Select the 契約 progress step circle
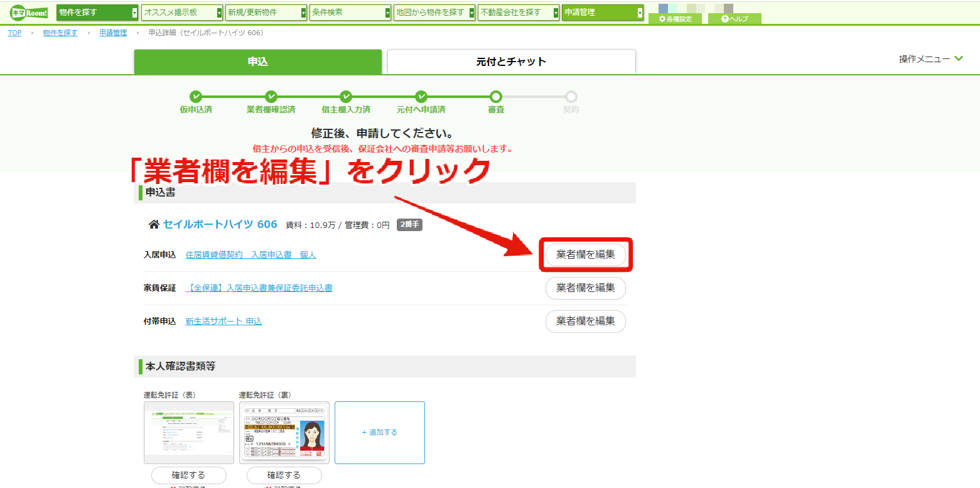980x488 pixels. point(571,97)
